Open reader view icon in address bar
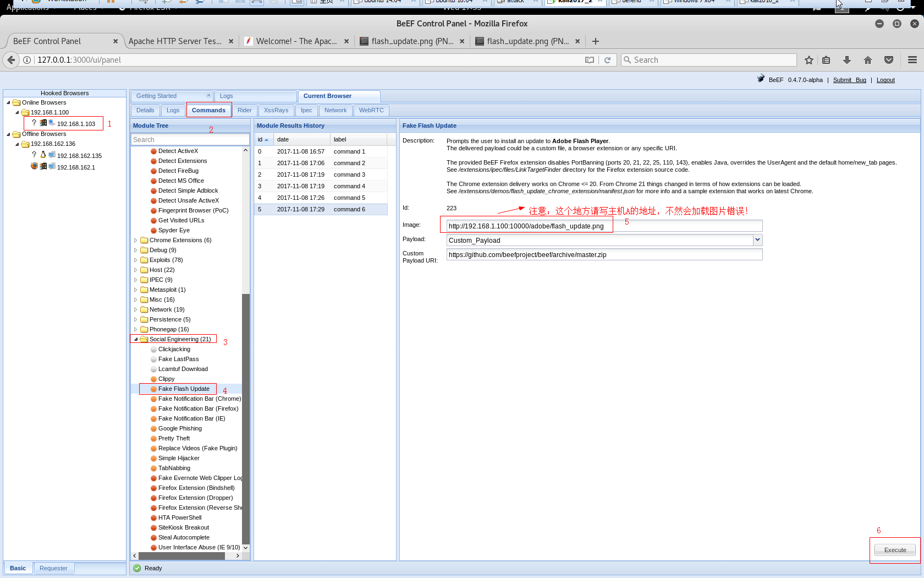Image resolution: width=924 pixels, height=578 pixels. click(590, 60)
